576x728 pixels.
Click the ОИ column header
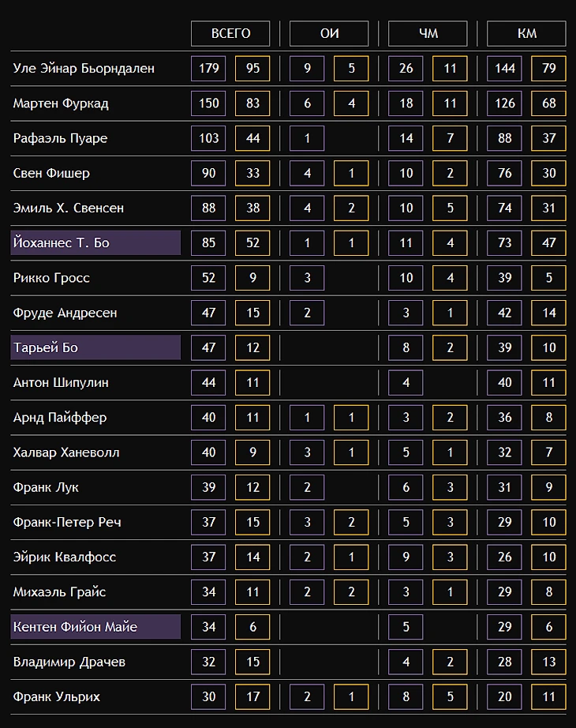(329, 33)
